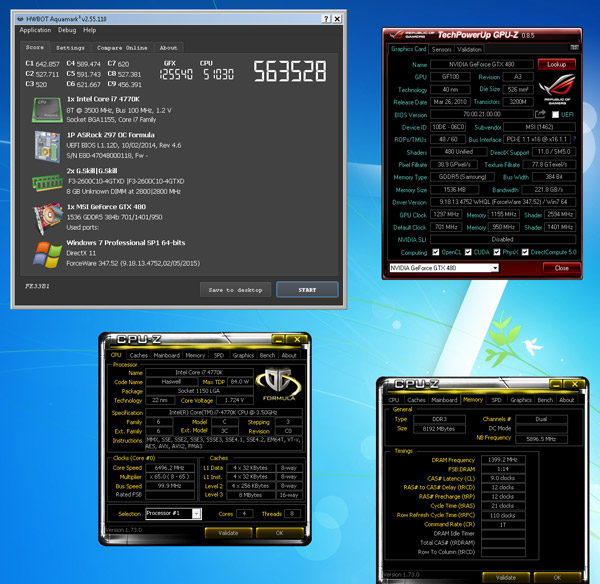Click the DRAM Frequency value 1399.2 MHz

[503, 460]
